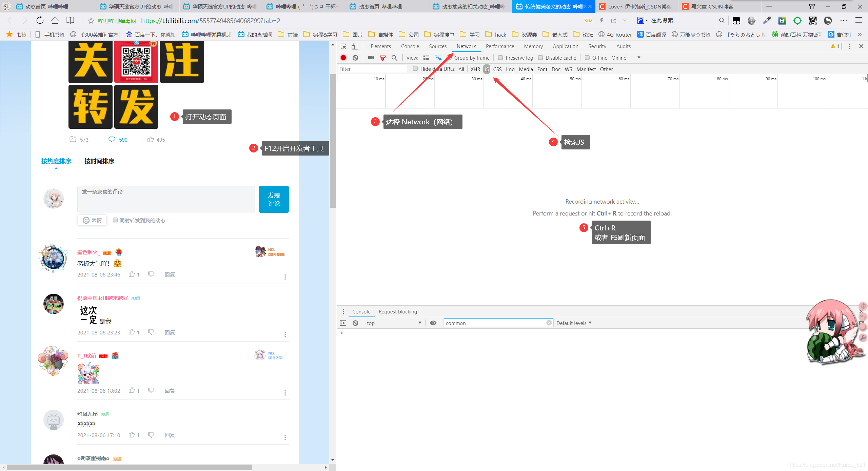The width and height of the screenshot is (868, 471).
Task: Check the Hide data URLs checkbox
Action: (x=415, y=69)
